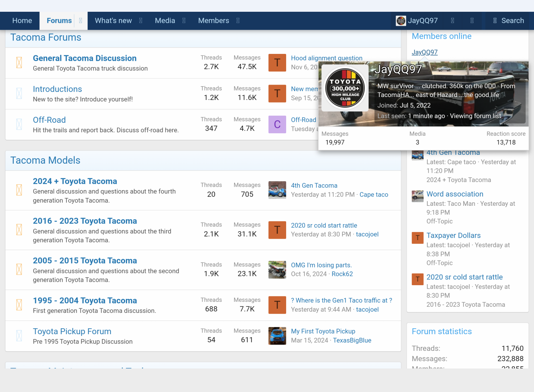Open the Word association thread in sidebar

pos(455,194)
